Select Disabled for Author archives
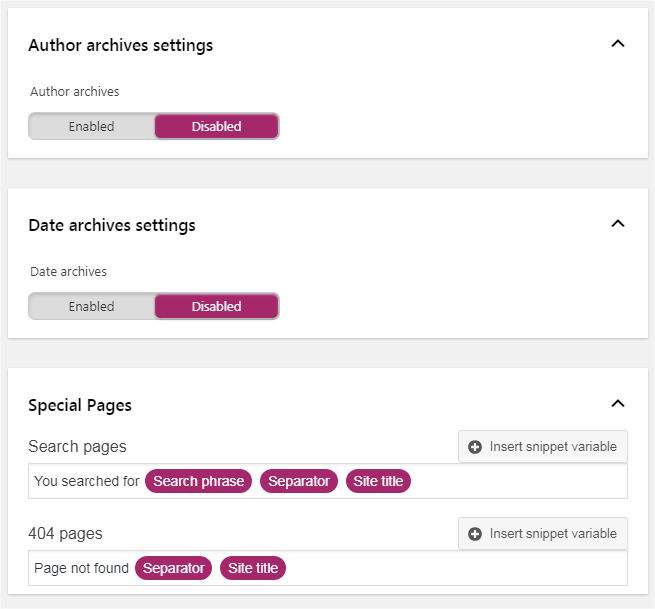This screenshot has height=609, width=655. 216,126
